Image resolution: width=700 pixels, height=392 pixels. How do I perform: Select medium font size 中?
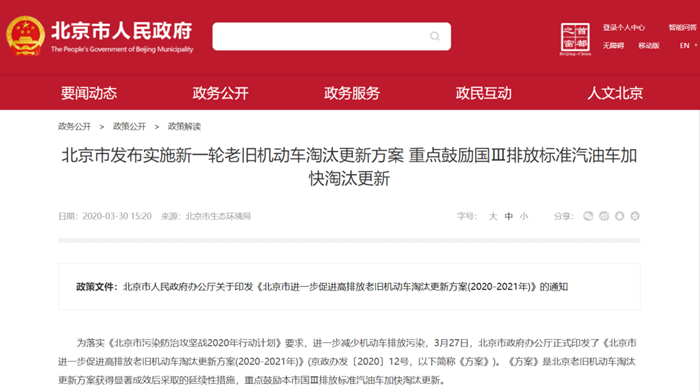(508, 216)
